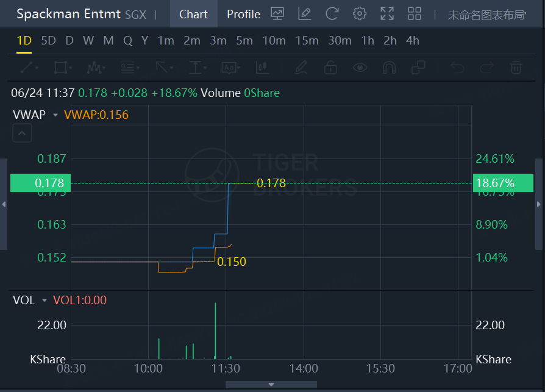Switch to the Chart tab
Screen dimensions: 545x392
tap(194, 14)
